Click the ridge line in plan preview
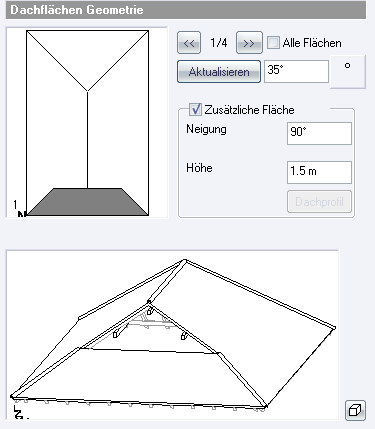 [x=87, y=140]
